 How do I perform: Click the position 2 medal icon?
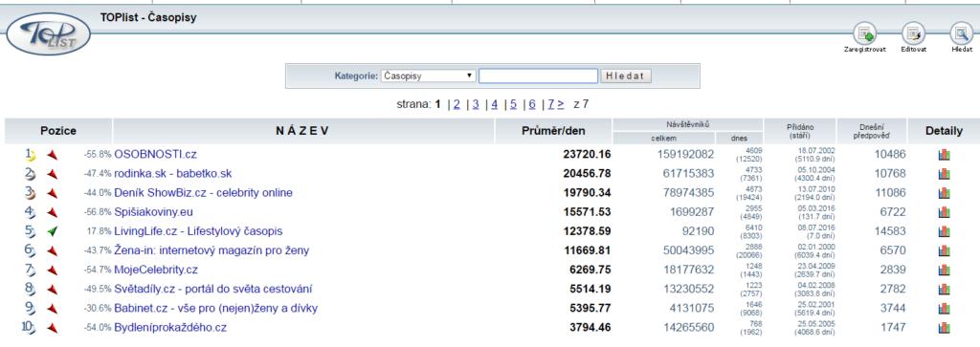pyautogui.click(x=30, y=174)
